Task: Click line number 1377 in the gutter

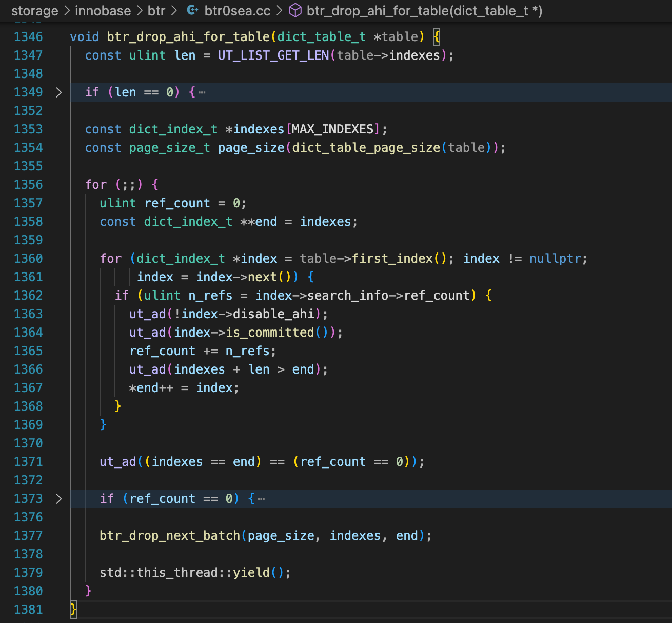Action: 28,536
